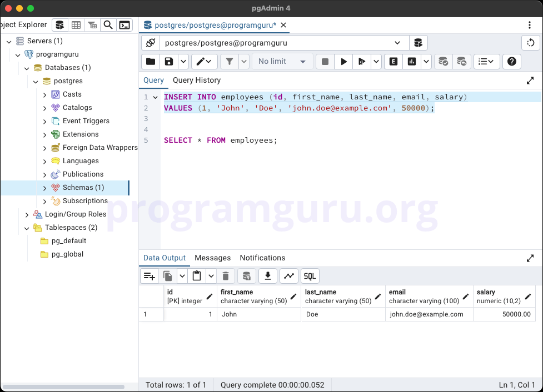The width and height of the screenshot is (543, 392).
Task: Save query results to a file
Action: click(x=267, y=276)
